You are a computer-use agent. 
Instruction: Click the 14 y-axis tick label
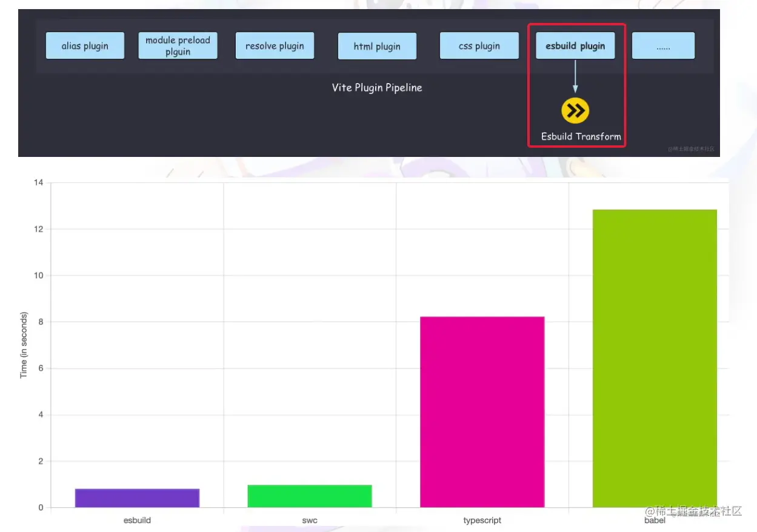click(x=39, y=182)
